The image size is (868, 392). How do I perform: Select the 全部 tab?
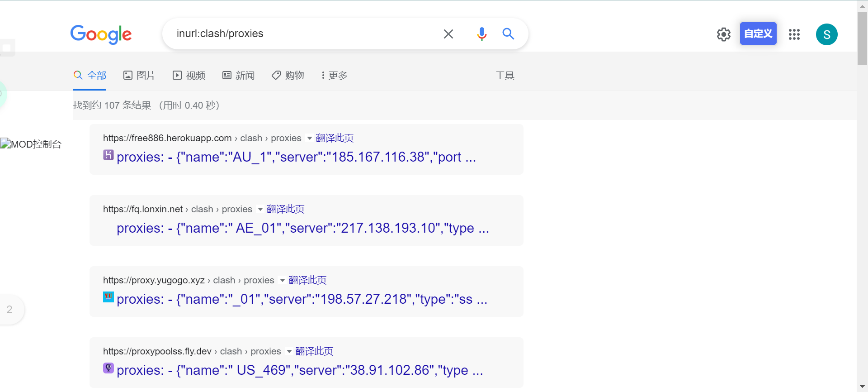(90, 75)
